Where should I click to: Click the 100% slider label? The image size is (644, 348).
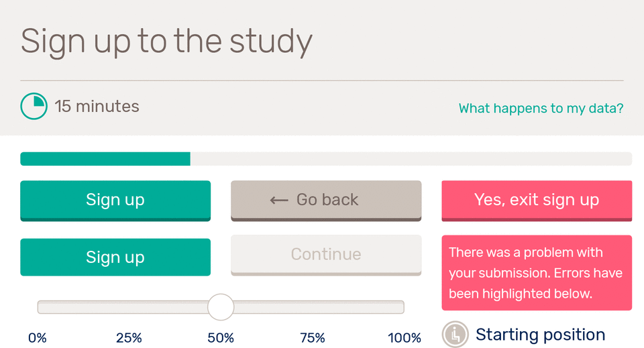pyautogui.click(x=405, y=338)
